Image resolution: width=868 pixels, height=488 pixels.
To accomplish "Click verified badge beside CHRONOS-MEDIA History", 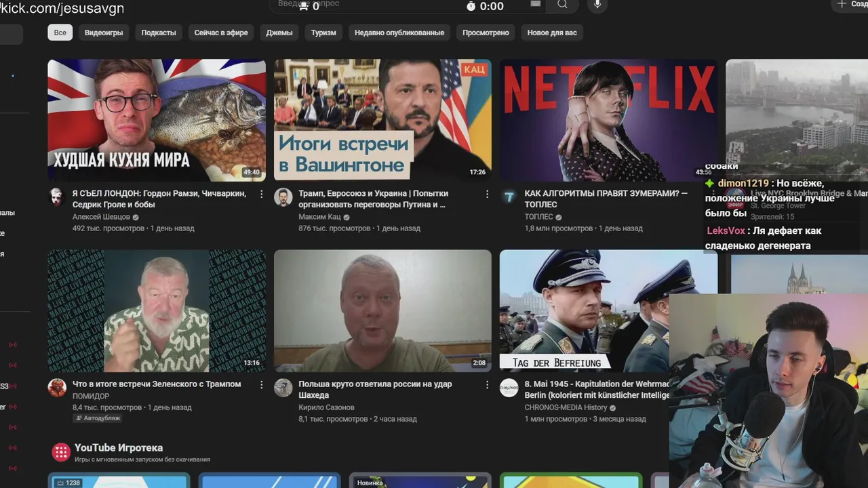I will [x=613, y=408].
